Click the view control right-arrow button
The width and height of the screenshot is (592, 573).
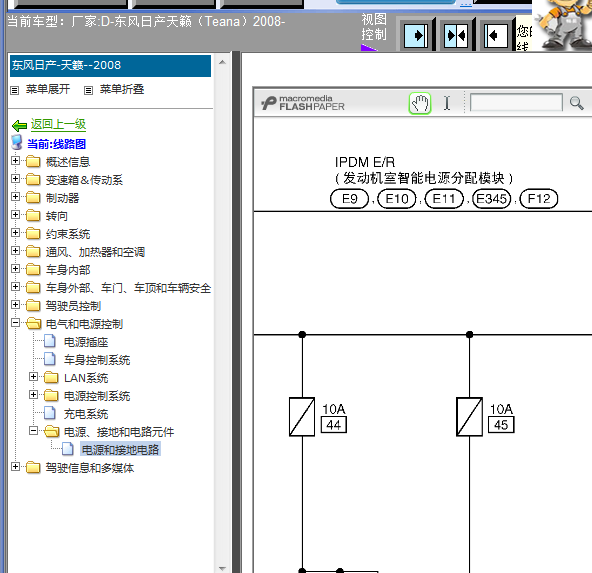point(416,35)
